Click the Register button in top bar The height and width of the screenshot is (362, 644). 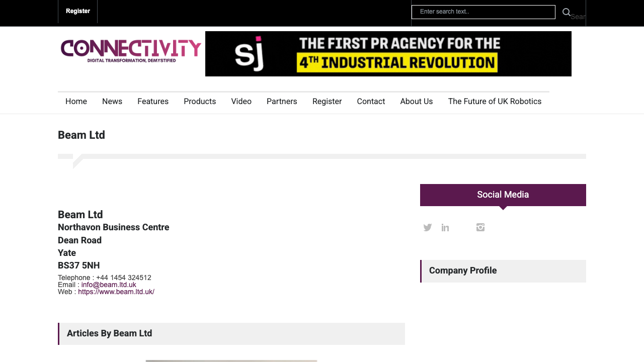tap(78, 12)
